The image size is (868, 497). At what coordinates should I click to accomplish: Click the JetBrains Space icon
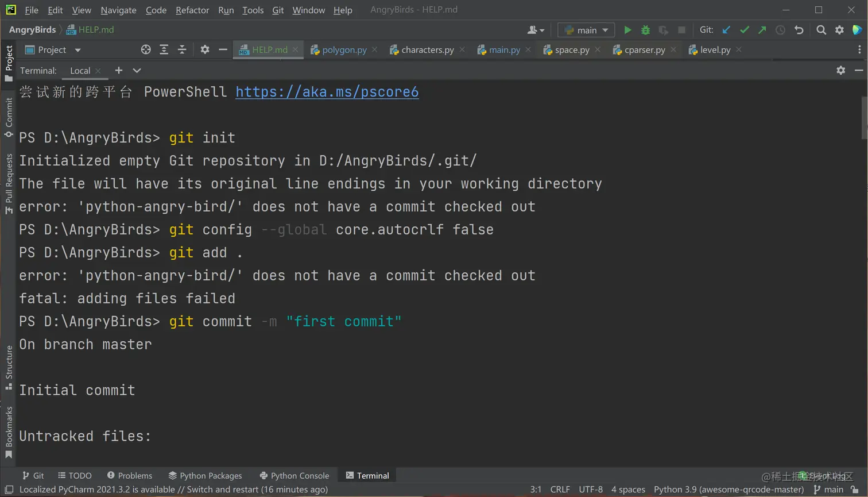coord(857,30)
